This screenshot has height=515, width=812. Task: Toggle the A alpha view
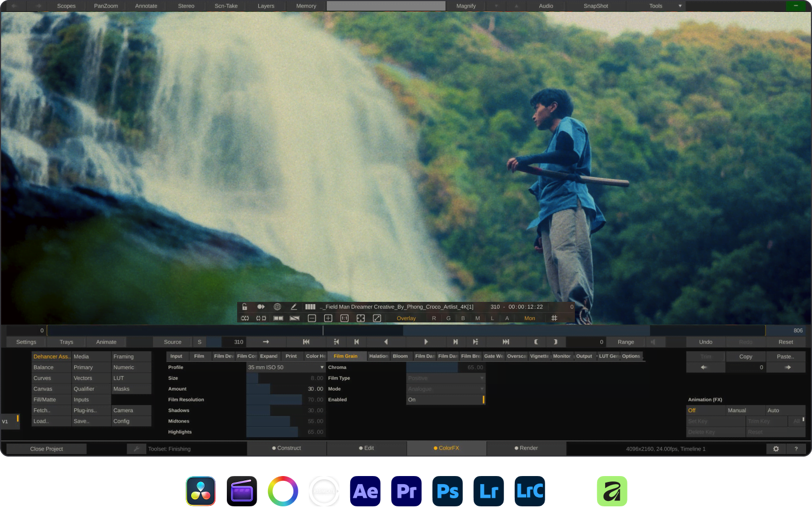point(507,318)
